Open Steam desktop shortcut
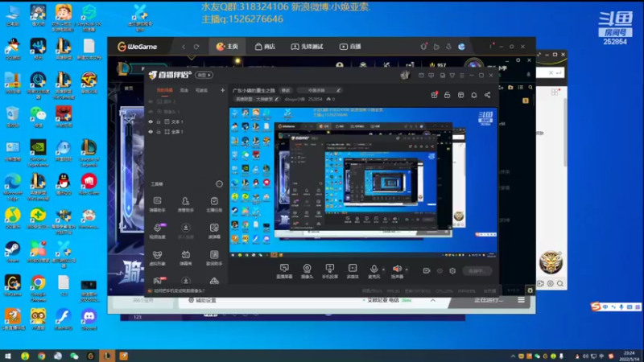Viewport: 644px width, 362px height. tap(13, 252)
